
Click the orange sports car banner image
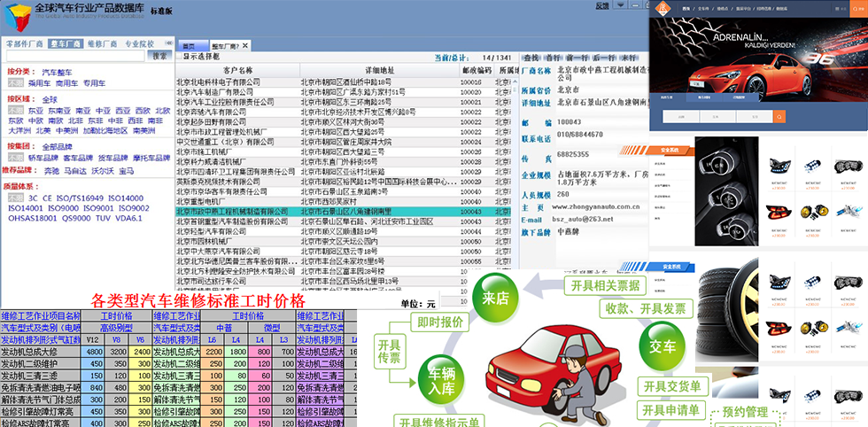[758, 60]
